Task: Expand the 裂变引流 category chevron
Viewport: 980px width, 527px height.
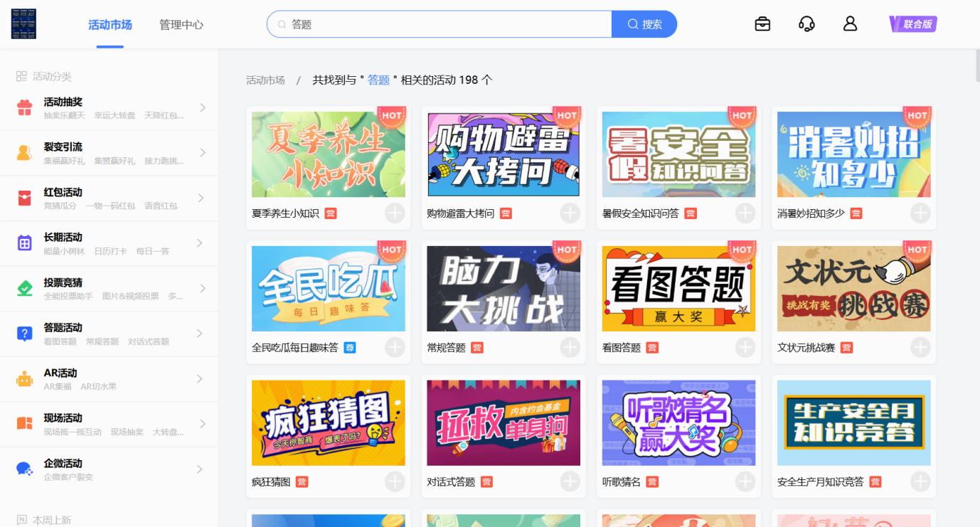Action: [x=203, y=153]
